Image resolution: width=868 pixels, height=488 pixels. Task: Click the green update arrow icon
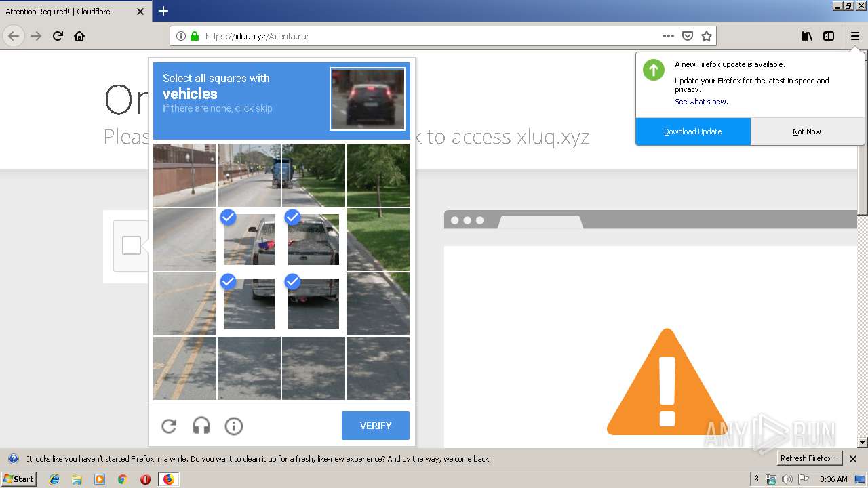point(654,70)
